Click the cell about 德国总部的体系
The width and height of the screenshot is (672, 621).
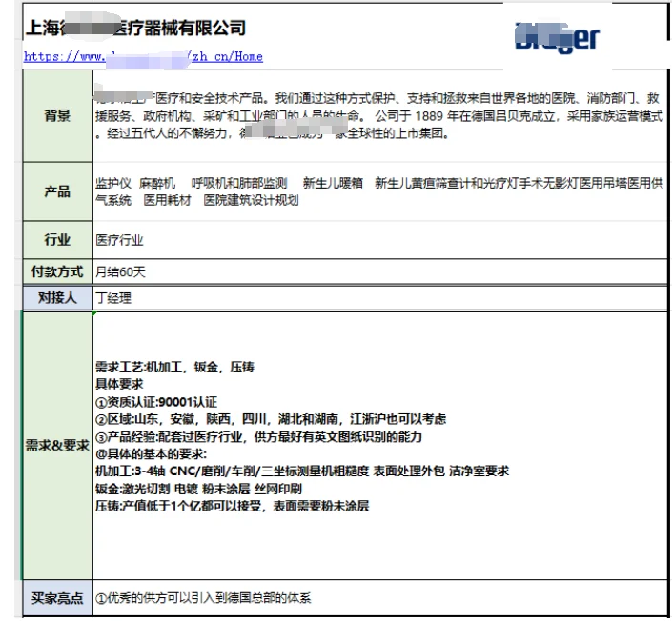pos(379,598)
